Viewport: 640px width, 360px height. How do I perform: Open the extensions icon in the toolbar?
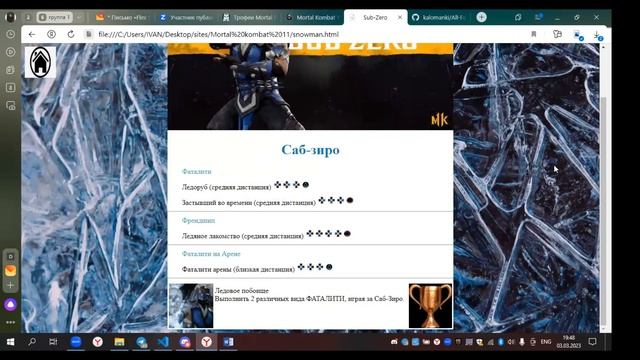point(557,35)
